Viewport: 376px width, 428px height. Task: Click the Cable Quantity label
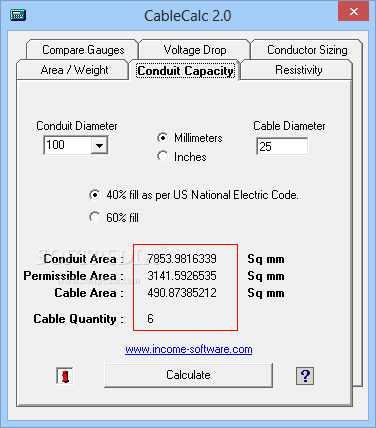[x=78, y=319]
